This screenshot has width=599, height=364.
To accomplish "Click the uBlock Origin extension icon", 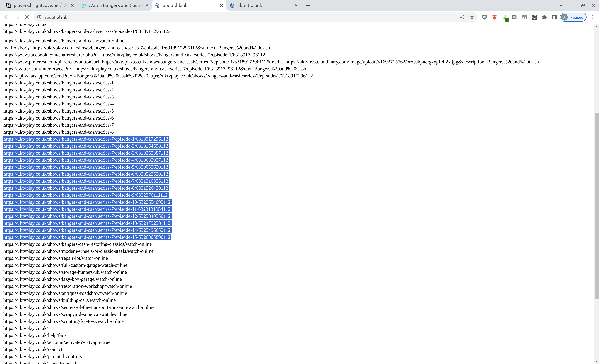I will (x=485, y=17).
